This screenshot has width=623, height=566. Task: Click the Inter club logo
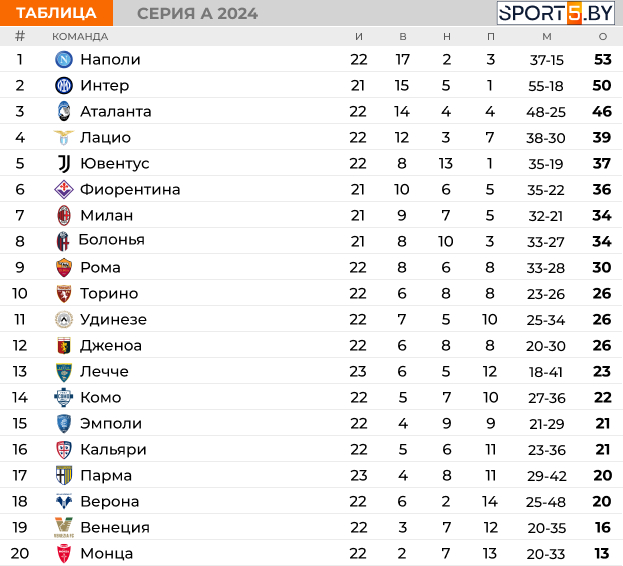(x=64, y=85)
